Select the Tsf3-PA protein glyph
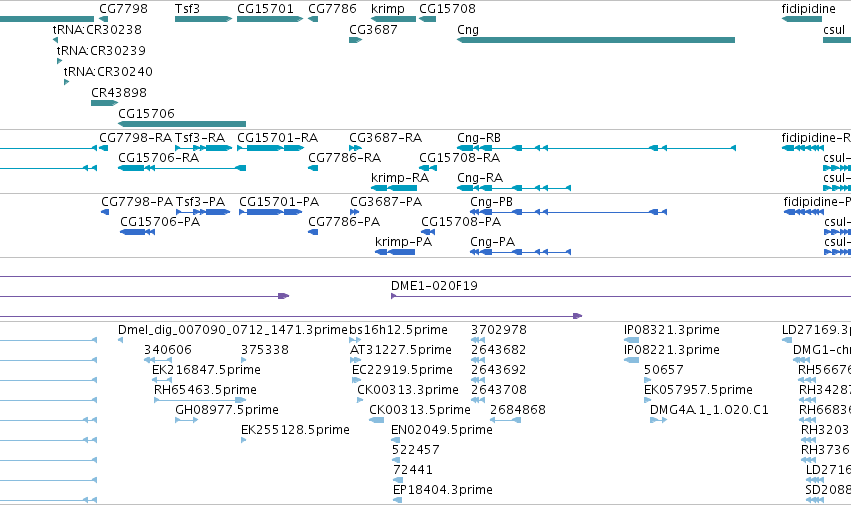This screenshot has height=505, width=851. pyautogui.click(x=203, y=212)
